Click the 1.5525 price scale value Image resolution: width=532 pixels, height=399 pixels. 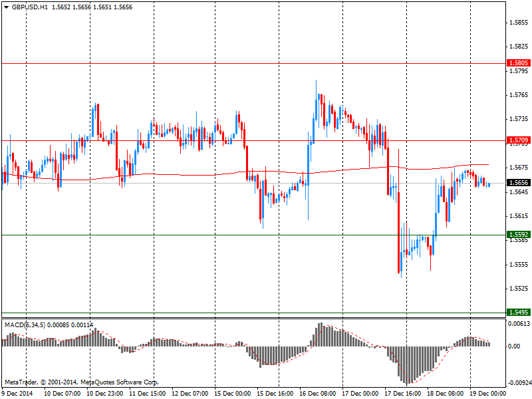tap(519, 289)
